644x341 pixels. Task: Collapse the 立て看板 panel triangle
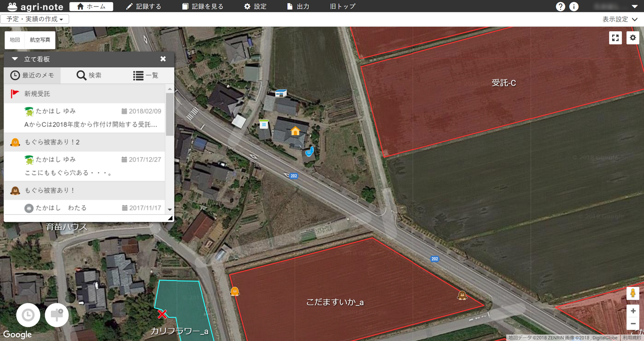tap(15, 59)
